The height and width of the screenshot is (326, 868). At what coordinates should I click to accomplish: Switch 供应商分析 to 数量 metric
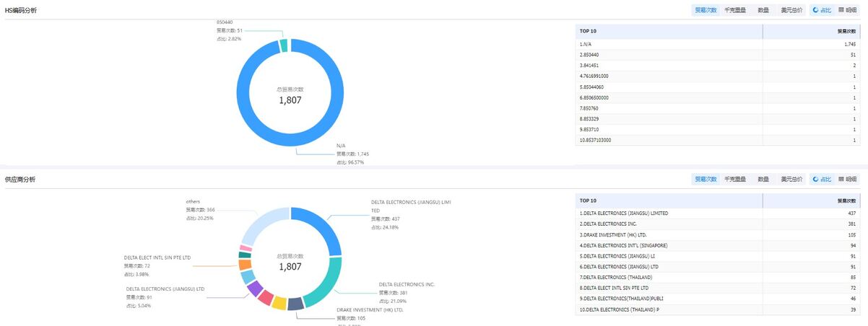click(763, 179)
